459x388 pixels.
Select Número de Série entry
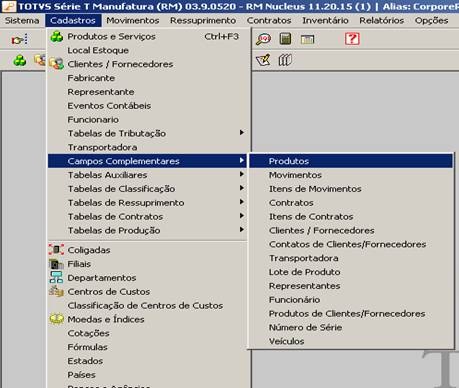pos(351,327)
